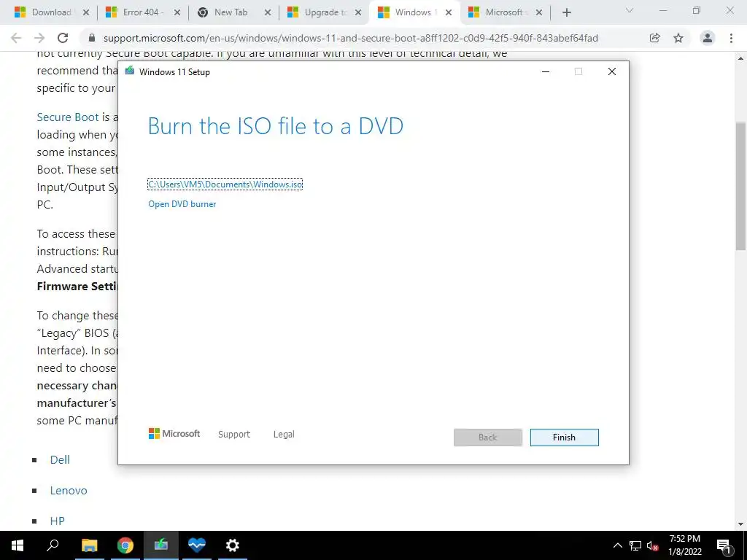Click the Windows 11 Setup title bar icon
This screenshot has height=560, width=747.
(x=130, y=71)
